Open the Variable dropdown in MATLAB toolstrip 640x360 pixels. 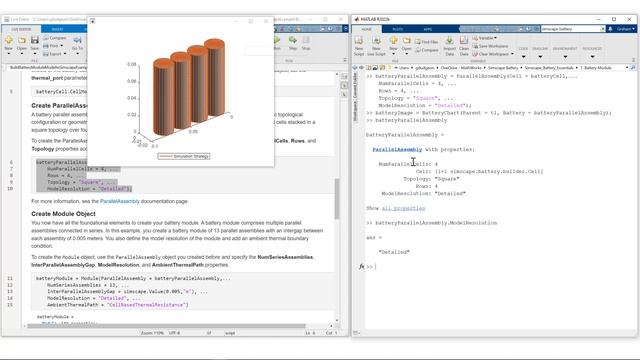click(485, 38)
